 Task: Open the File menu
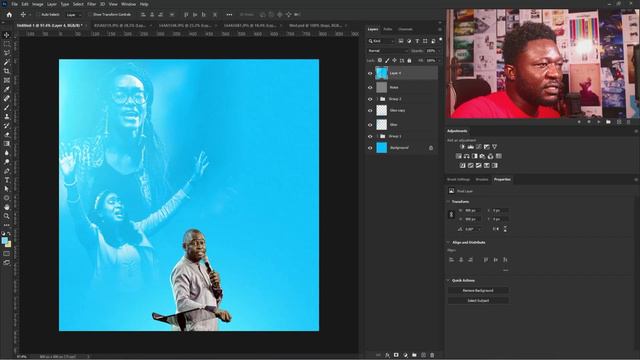pyautogui.click(x=14, y=4)
